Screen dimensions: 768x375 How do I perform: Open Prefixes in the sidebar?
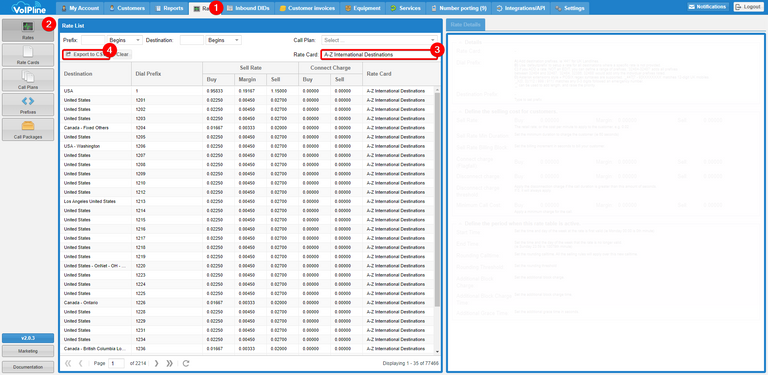point(28,105)
